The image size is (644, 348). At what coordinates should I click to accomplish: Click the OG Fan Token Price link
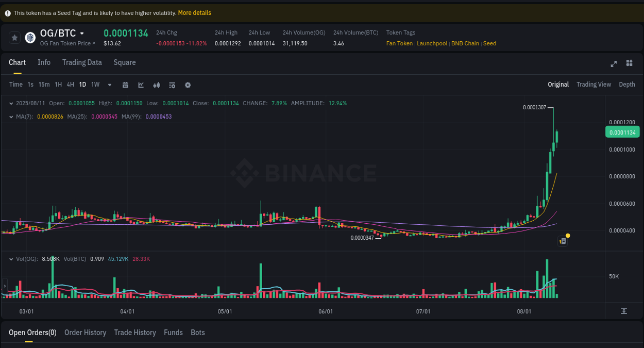(67, 43)
